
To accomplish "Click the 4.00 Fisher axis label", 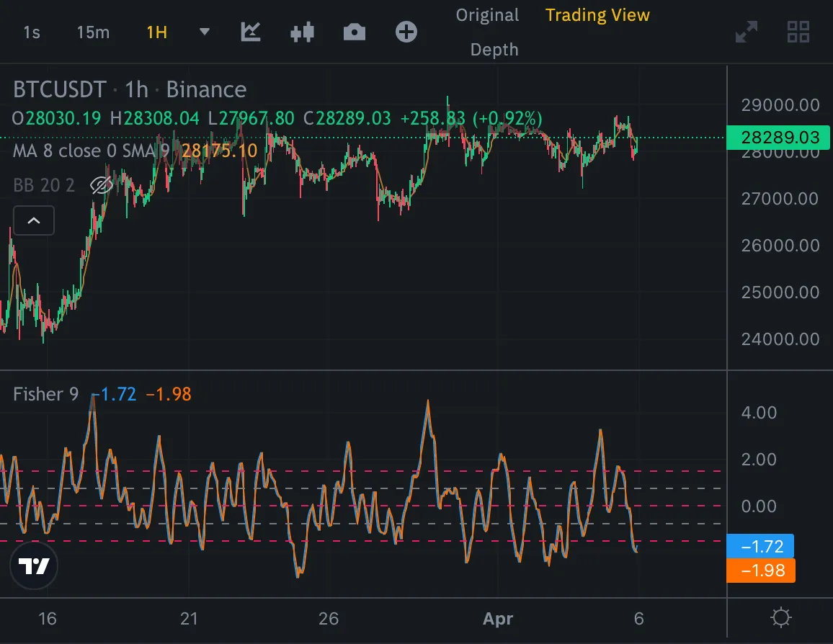I will 759,413.
